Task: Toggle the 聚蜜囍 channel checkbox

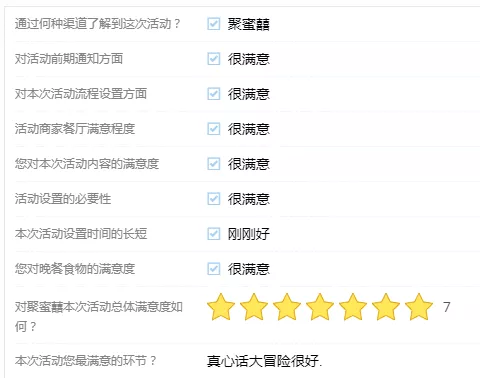Action: (214, 24)
